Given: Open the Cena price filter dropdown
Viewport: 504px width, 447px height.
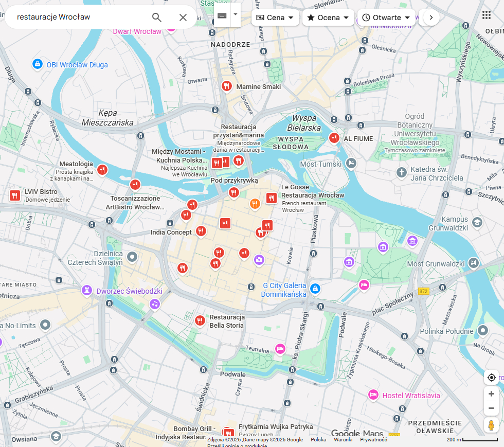Looking at the screenshot, I should (x=275, y=17).
